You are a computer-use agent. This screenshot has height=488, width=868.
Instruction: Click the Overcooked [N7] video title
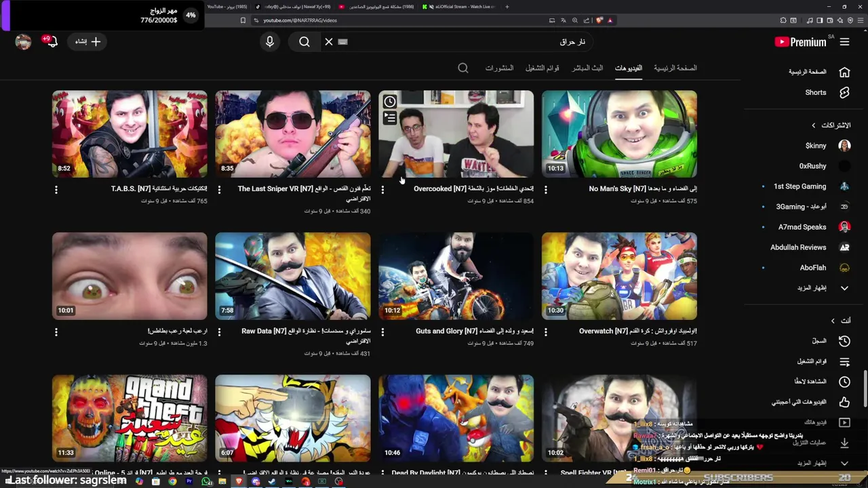tap(473, 189)
